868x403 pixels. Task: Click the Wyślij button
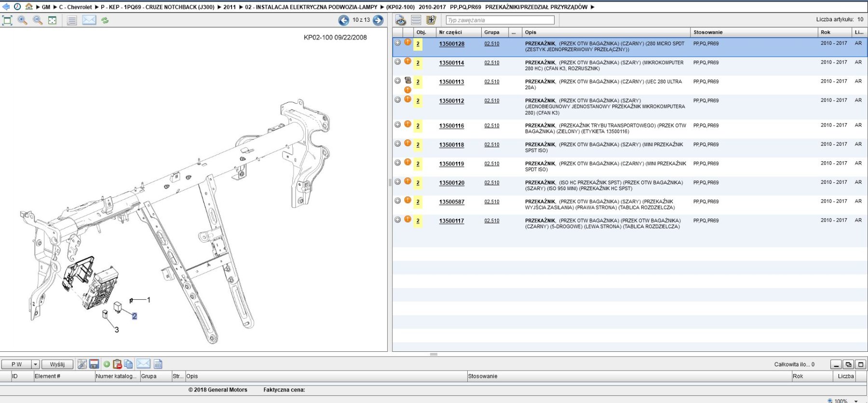57,364
